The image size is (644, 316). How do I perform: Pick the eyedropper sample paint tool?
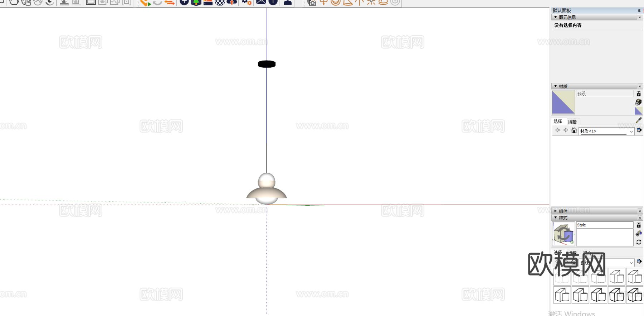[x=639, y=120]
